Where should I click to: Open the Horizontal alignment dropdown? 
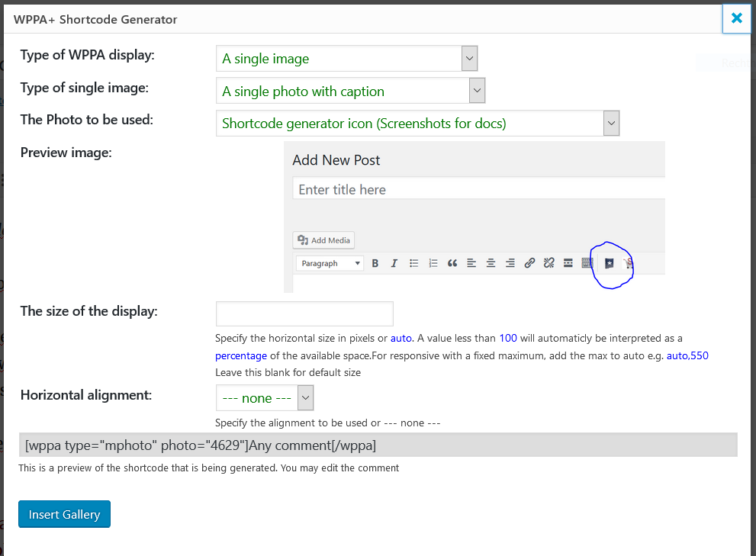tap(265, 398)
